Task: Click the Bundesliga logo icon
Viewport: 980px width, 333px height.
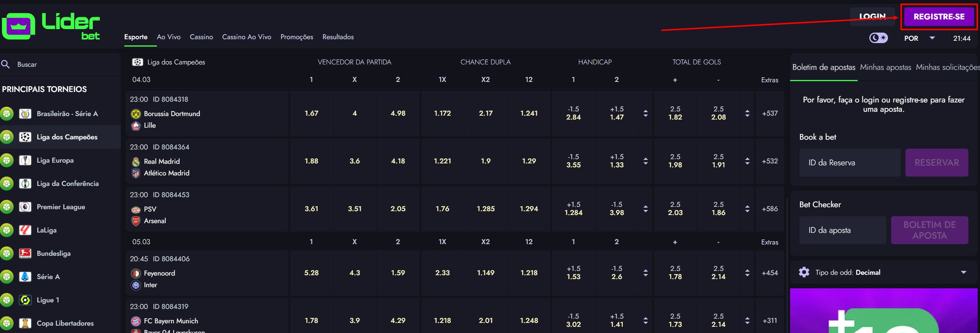Action: click(25, 253)
